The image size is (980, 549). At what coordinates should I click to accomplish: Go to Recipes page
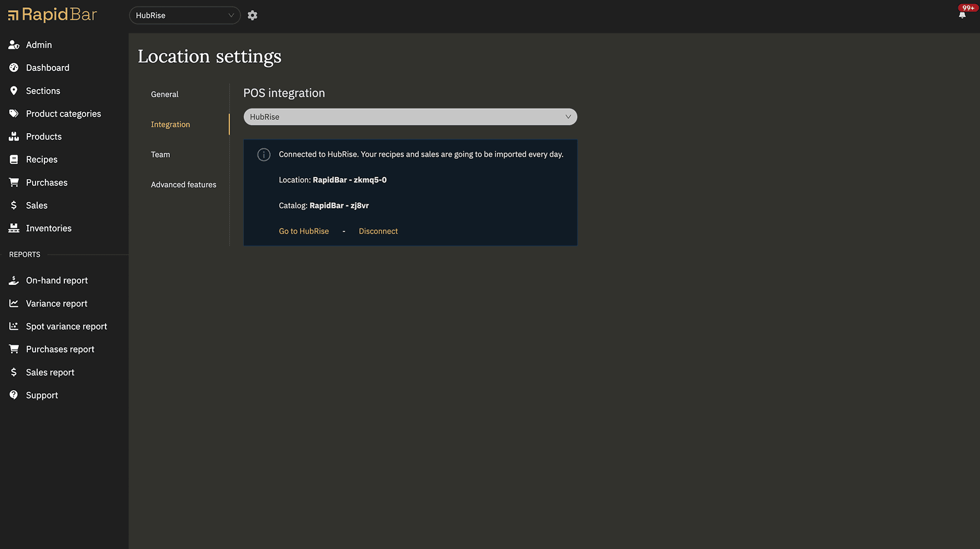coord(42,159)
